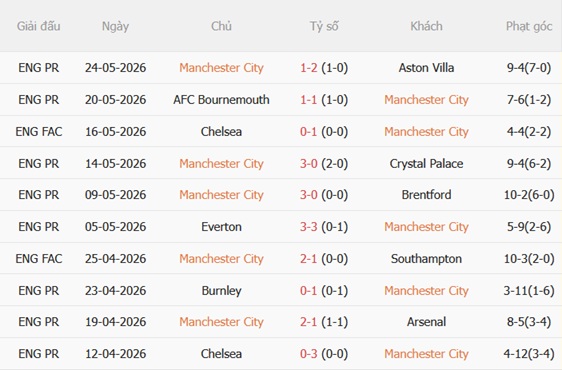Open the Southampton team link
The height and width of the screenshot is (370, 562).
(x=426, y=258)
